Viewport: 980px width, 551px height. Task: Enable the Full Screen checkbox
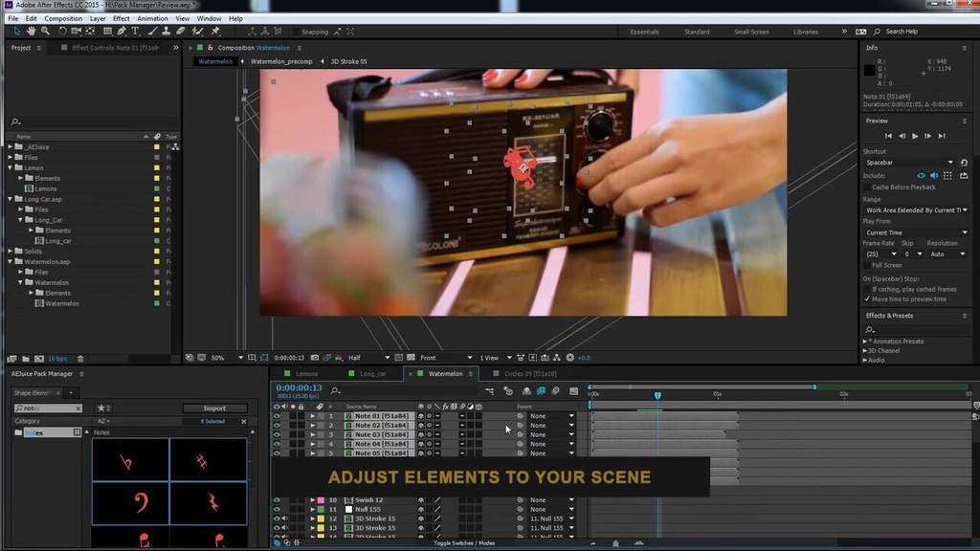(x=867, y=266)
